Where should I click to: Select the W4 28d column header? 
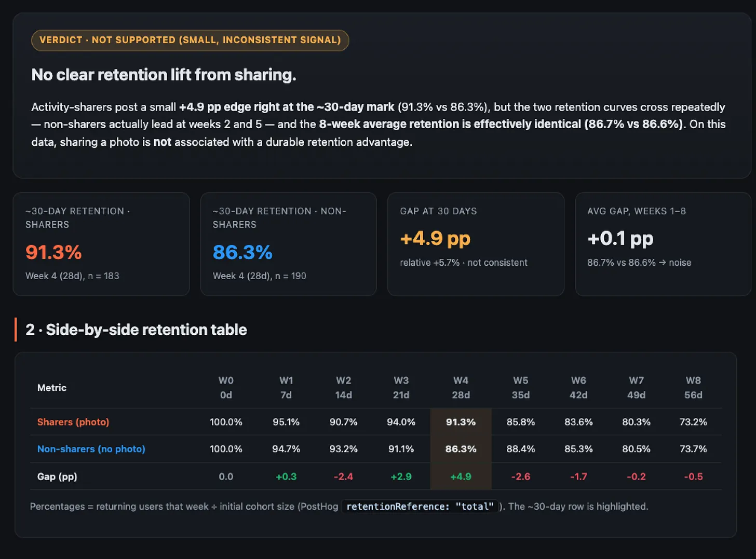(461, 388)
